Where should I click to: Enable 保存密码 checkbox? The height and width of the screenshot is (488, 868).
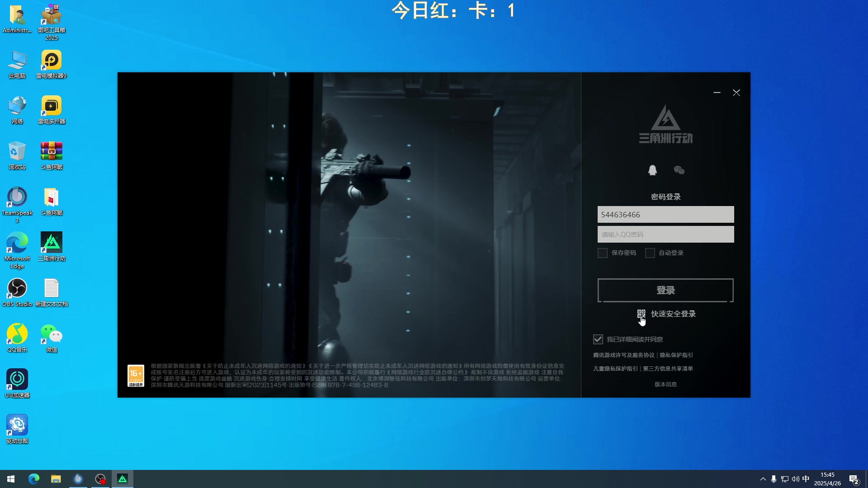(x=602, y=253)
